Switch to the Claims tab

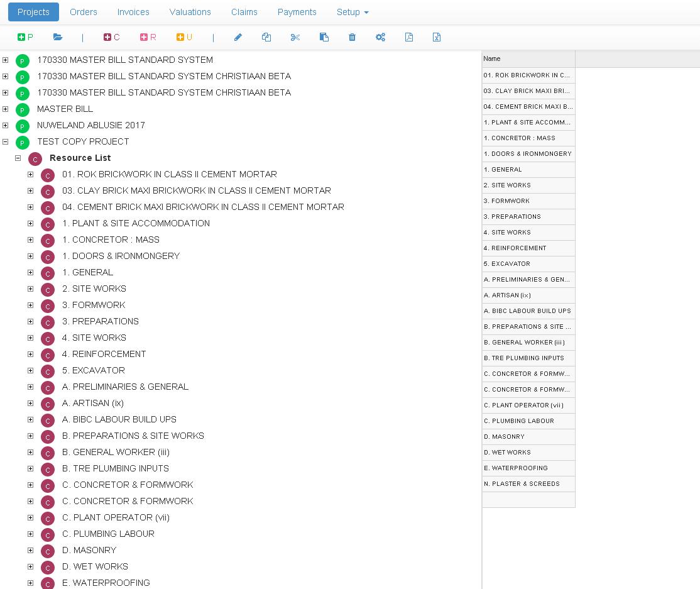pyautogui.click(x=244, y=12)
